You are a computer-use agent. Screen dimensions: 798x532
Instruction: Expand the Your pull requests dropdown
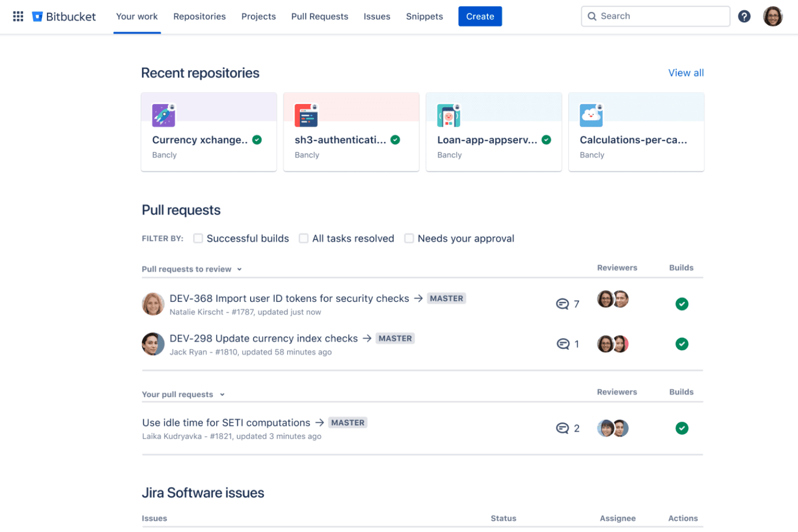click(183, 395)
